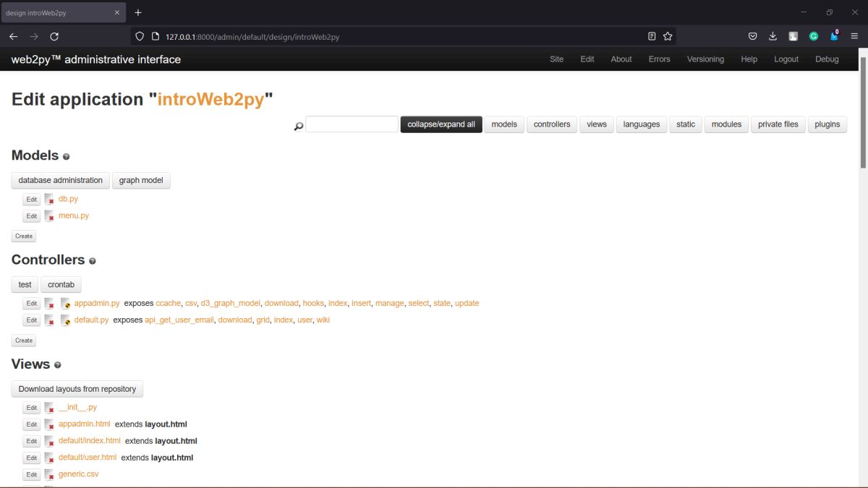The height and width of the screenshot is (488, 868).
Task: Click the test-file icon beside default.py
Action: (65, 320)
